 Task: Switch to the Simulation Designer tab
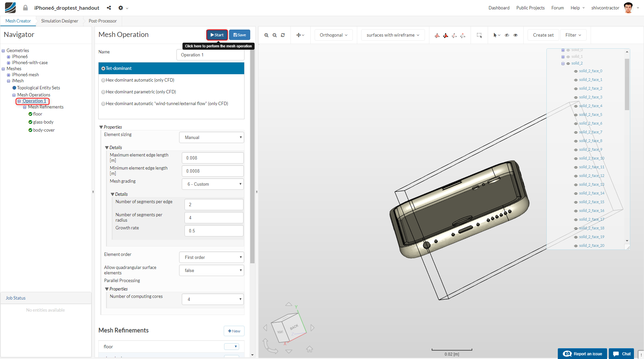tap(60, 21)
